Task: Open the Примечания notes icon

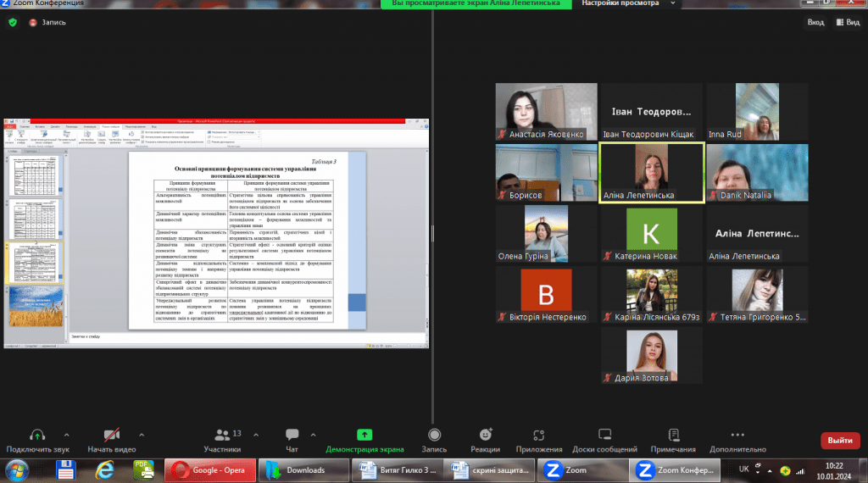Action: tap(673, 435)
